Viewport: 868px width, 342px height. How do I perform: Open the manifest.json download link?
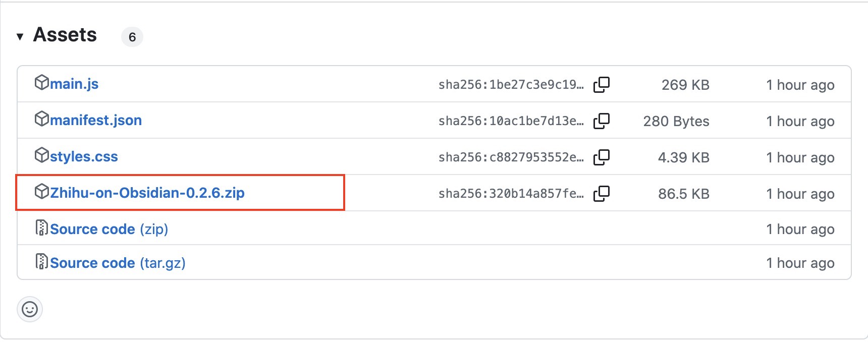[x=95, y=120]
